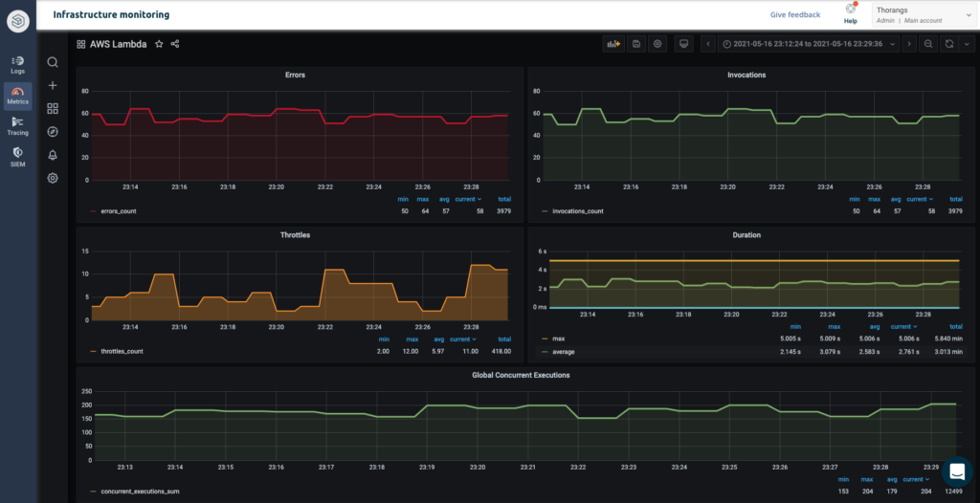
Task: Open dashboard settings gear in toolbar
Action: pyautogui.click(x=657, y=44)
